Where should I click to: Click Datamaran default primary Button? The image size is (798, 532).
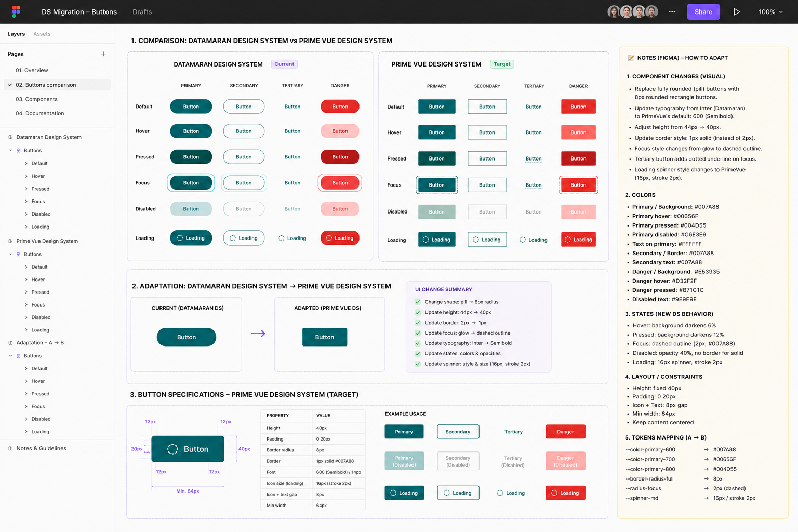point(191,107)
